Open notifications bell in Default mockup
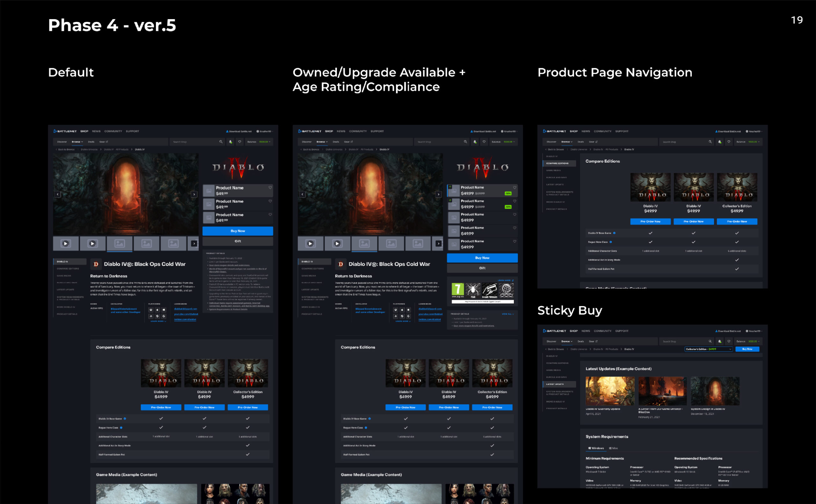 (230, 142)
